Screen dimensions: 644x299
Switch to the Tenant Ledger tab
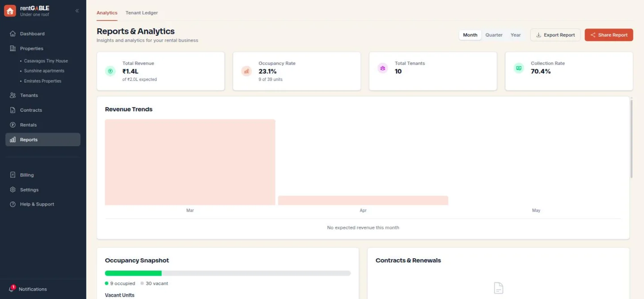coord(142,13)
